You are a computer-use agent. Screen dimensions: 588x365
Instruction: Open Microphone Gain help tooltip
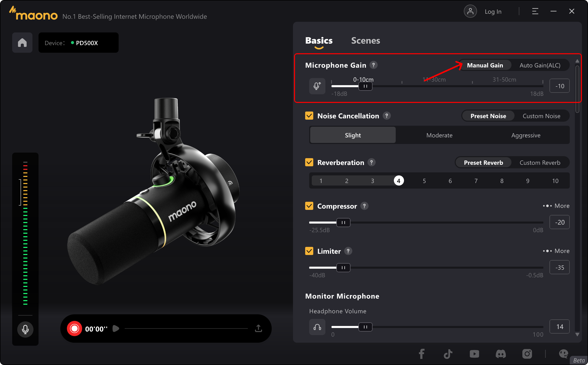pyautogui.click(x=373, y=65)
